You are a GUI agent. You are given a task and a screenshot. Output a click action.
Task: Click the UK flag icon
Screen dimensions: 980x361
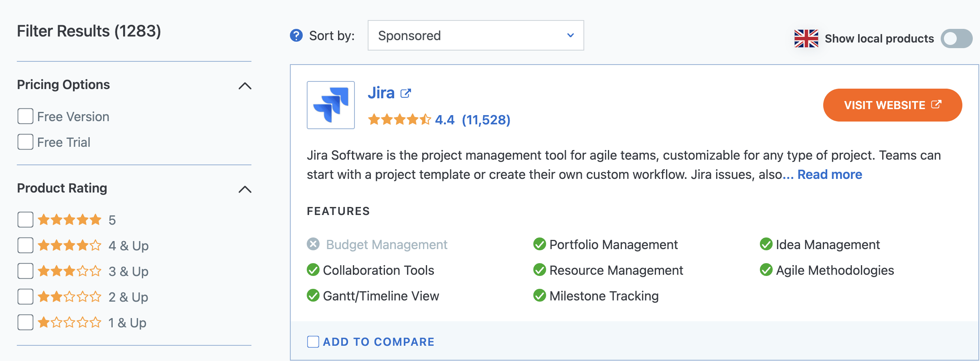[x=806, y=39]
